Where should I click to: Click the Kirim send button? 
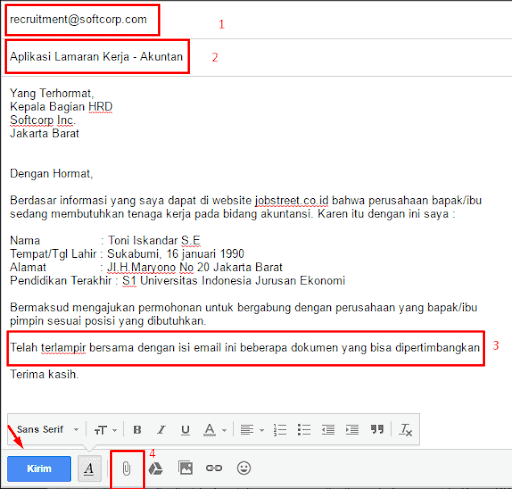(39, 469)
